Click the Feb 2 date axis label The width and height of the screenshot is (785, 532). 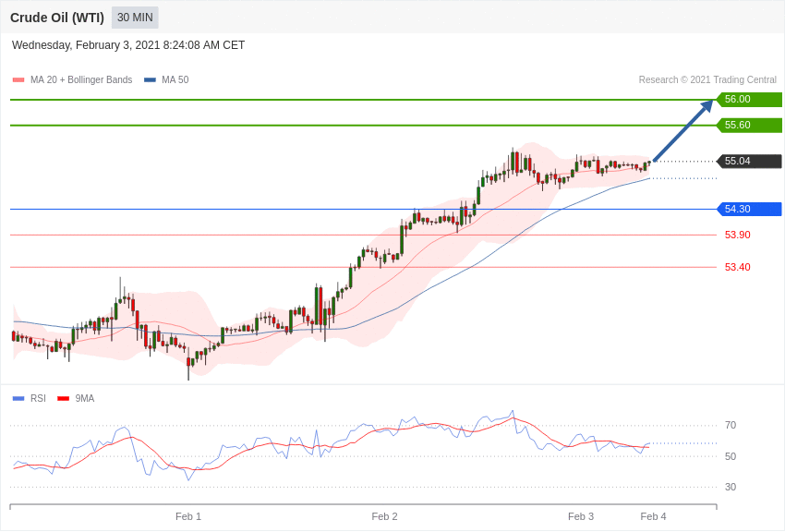coord(384,516)
